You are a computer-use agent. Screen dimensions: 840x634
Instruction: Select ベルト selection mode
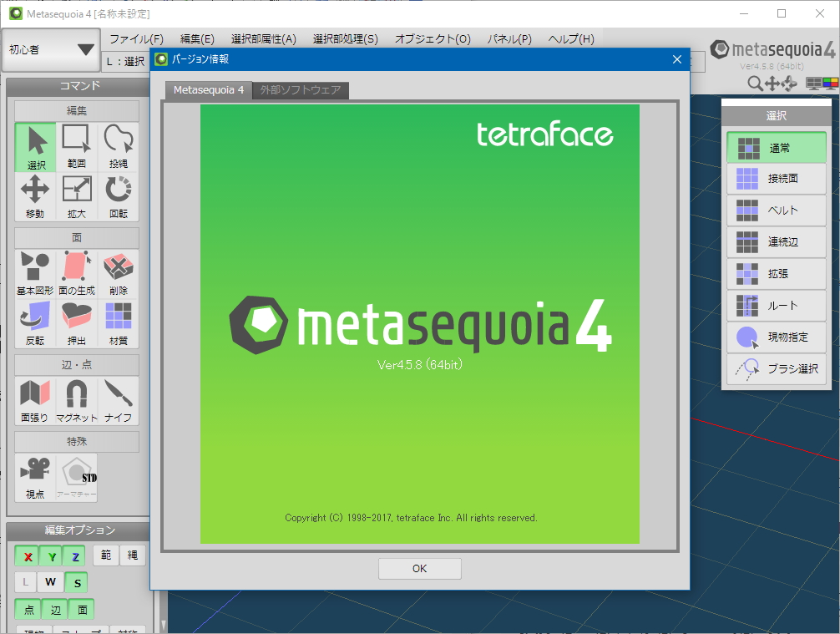pos(776,210)
